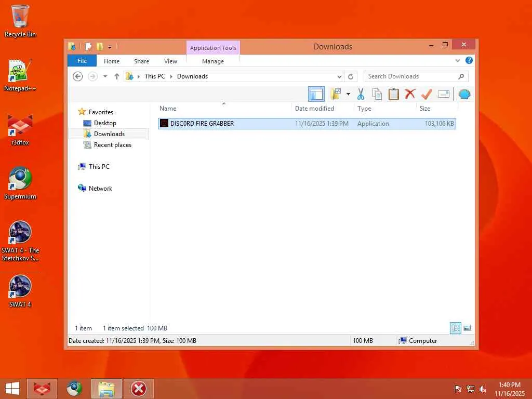This screenshot has height=399, width=532.
Task: Open the Home ribbon tab
Action: (x=112, y=61)
